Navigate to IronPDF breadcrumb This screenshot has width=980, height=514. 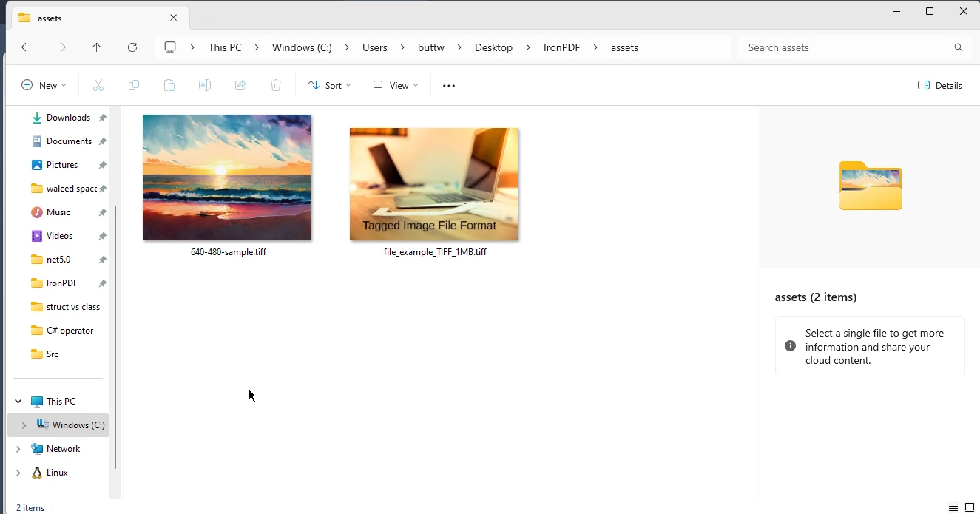tap(561, 47)
